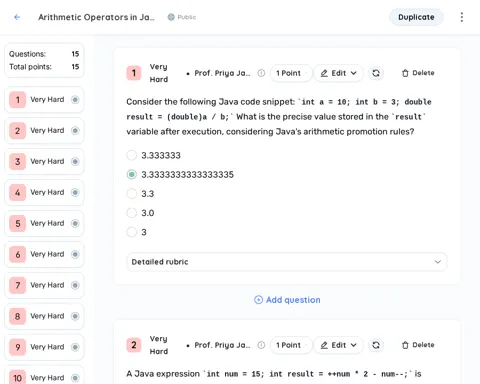Choose the 3.3 answer radio button
This screenshot has height=384, width=480.
click(x=132, y=194)
